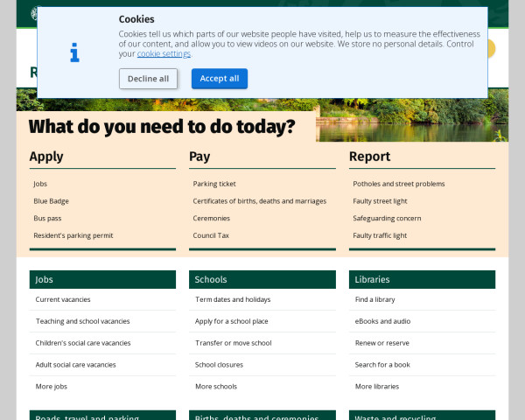The height and width of the screenshot is (420, 525).
Task: Accept all cookies
Action: tap(219, 79)
